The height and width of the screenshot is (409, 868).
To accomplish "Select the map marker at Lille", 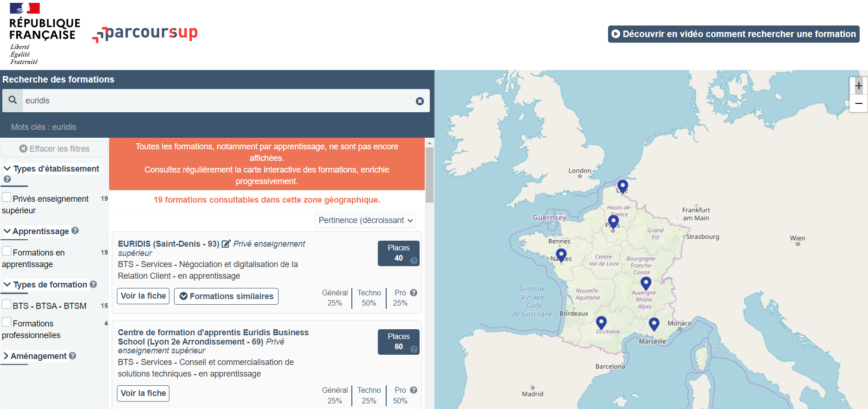I will click(x=622, y=186).
